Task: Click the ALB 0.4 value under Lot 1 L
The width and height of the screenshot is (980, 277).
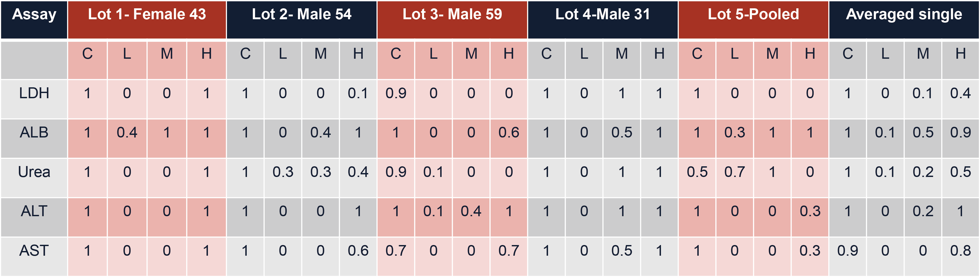Action: pyautogui.click(x=127, y=133)
